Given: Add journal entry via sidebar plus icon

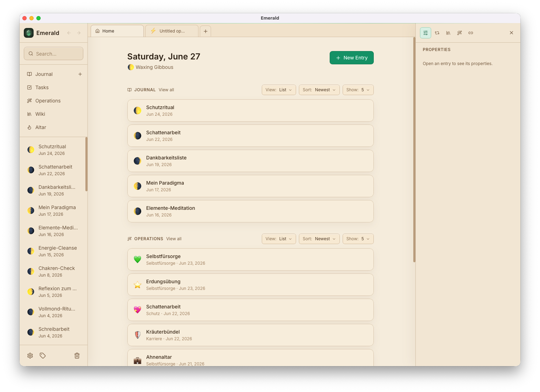Looking at the screenshot, I should [x=80, y=74].
